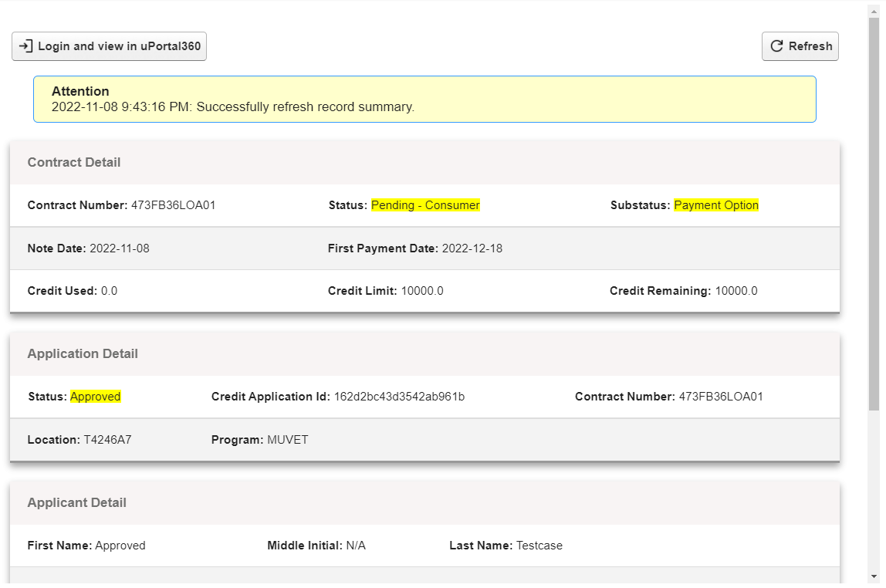Image resolution: width=886 pixels, height=588 pixels.
Task: Click the Credit Limit value 10000.0
Action: (422, 291)
